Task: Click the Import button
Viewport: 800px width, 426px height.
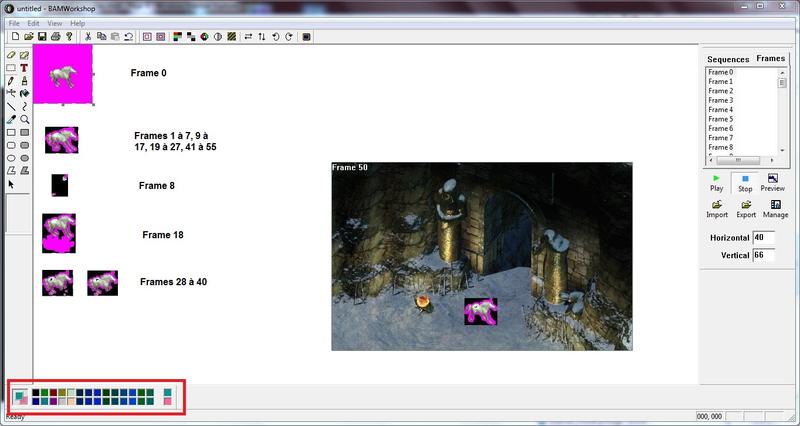Action: tap(717, 210)
